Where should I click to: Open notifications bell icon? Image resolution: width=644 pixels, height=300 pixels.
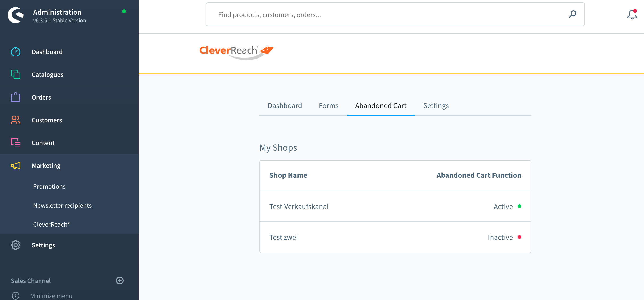tap(632, 15)
